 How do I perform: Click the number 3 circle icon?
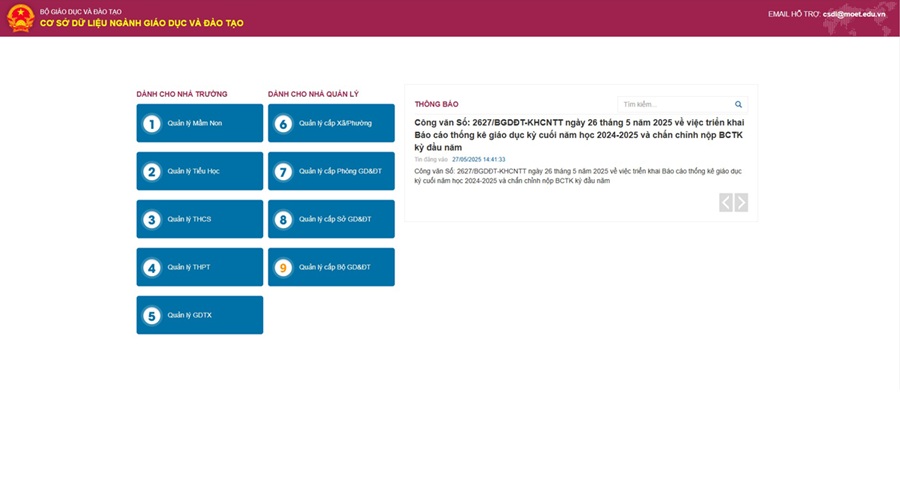tap(152, 220)
